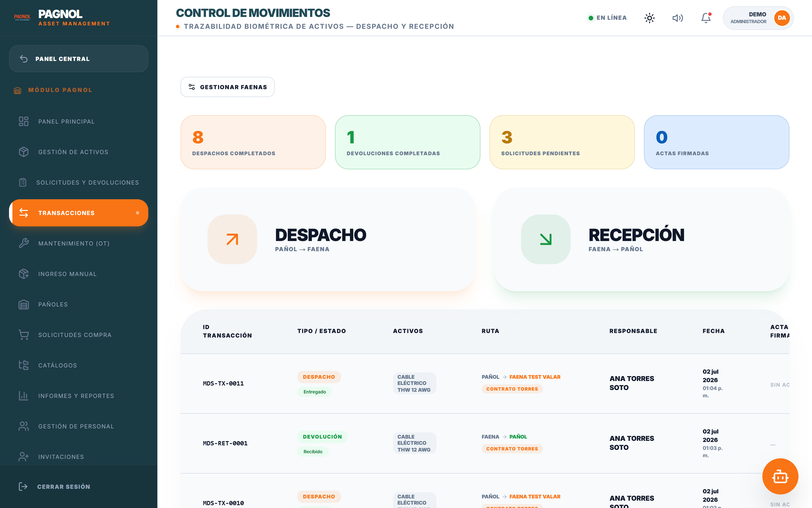Click the Recepción green arrow icon

546,239
